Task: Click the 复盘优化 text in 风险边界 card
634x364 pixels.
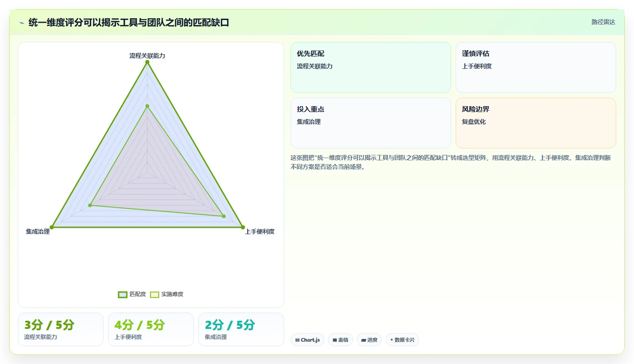Action: tap(474, 122)
